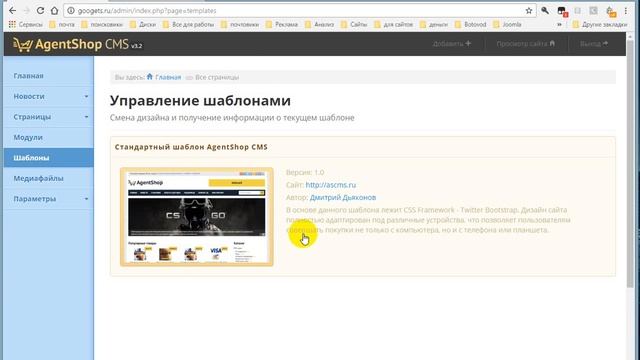This screenshot has width=640, height=360.
Task: Click the Все страницы breadcrumb item
Action: tap(217, 77)
